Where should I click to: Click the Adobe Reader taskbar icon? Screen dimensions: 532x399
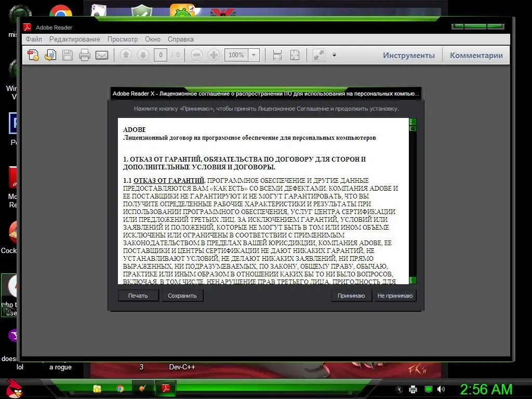coord(166,388)
